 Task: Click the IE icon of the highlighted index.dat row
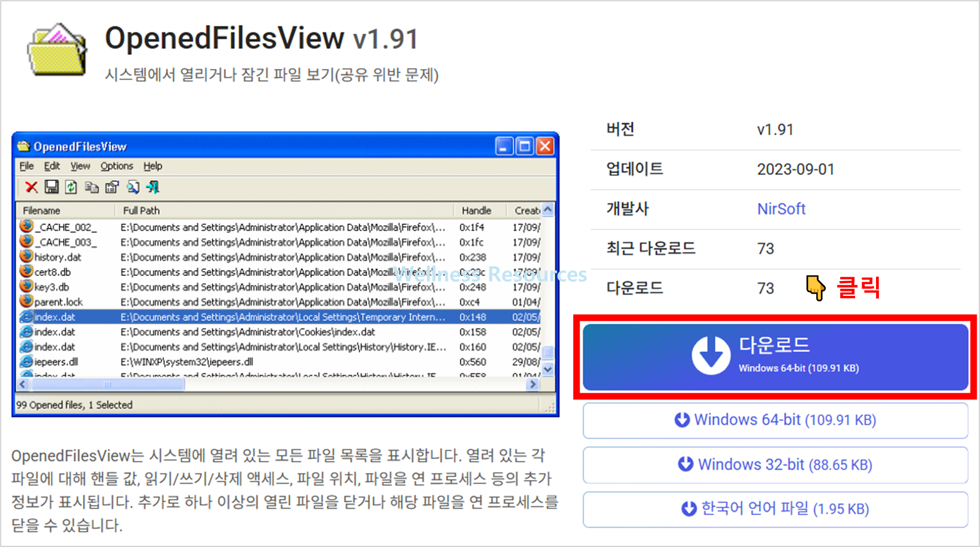coord(26,316)
